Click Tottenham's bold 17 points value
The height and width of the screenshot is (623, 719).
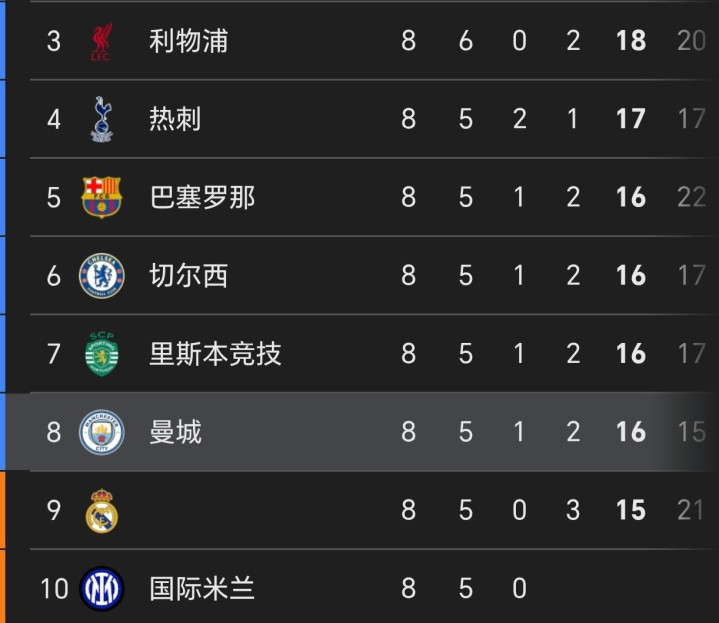pyautogui.click(x=630, y=119)
